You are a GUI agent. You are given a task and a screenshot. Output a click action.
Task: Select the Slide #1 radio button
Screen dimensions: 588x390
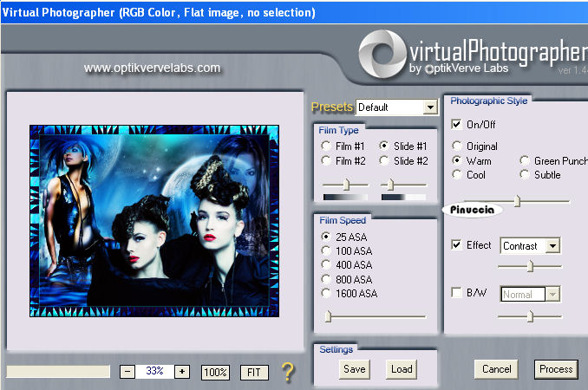coord(383,146)
